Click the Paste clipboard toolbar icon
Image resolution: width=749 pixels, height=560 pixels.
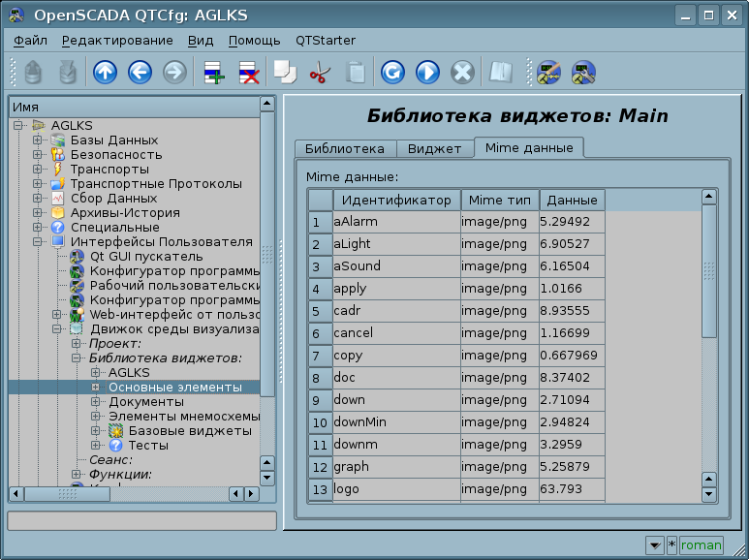(355, 73)
